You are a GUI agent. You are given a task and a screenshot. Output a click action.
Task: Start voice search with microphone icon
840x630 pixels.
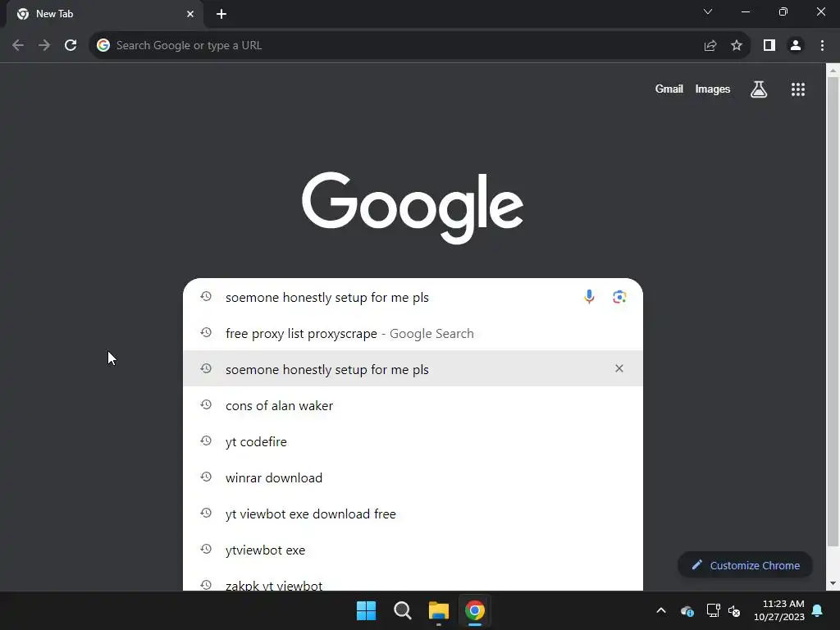589,296
